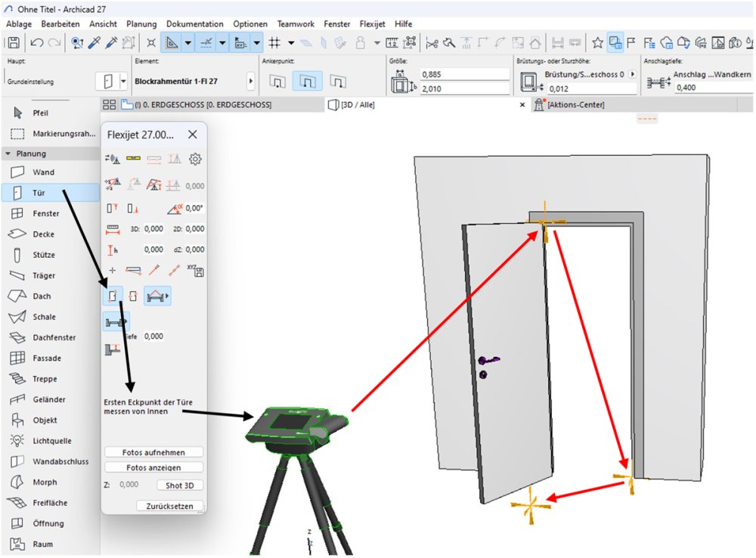This screenshot has height=558, width=756.
Task: Click the find and select icon
Action: point(76,43)
